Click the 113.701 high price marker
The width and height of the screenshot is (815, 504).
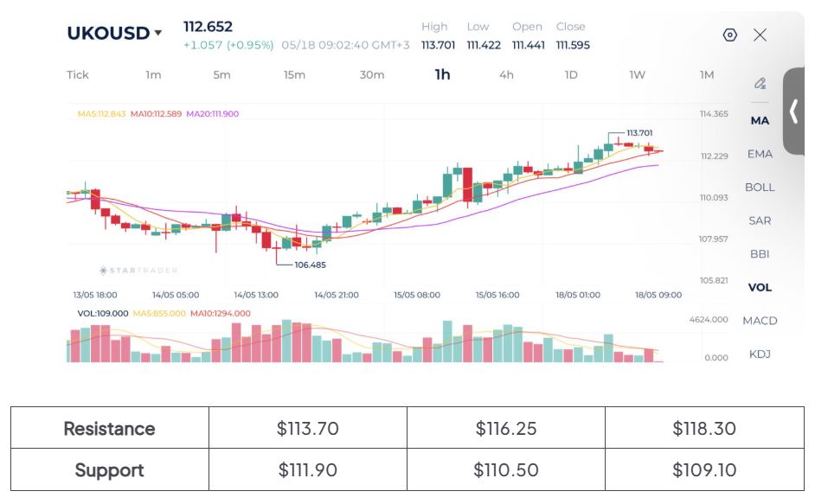(639, 133)
